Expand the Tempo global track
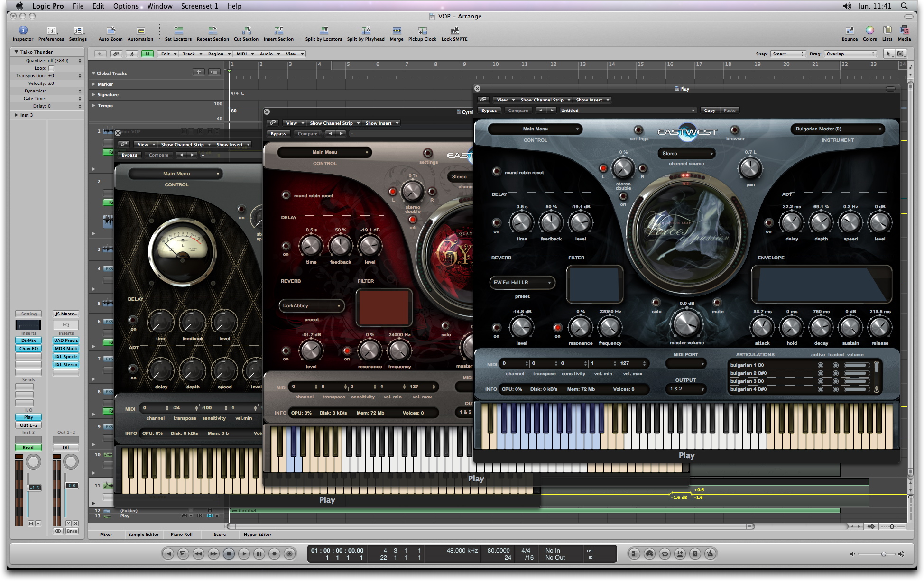 [93, 105]
